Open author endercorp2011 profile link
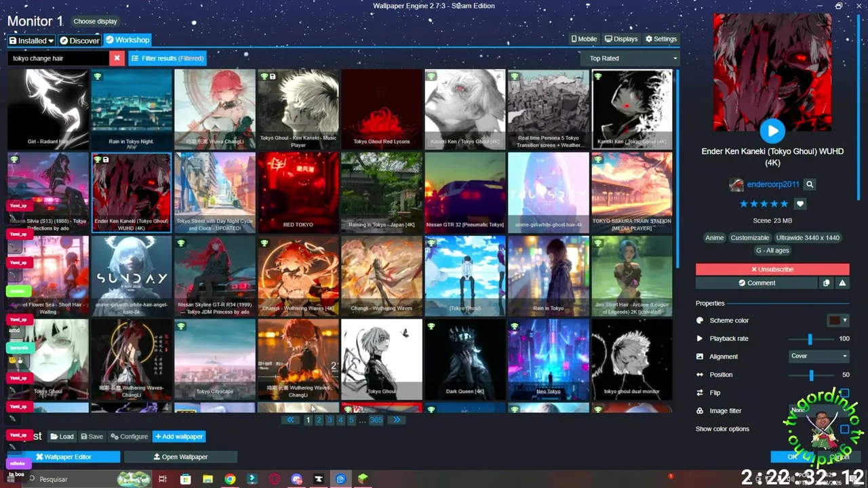This screenshot has width=868, height=488. tap(772, 184)
